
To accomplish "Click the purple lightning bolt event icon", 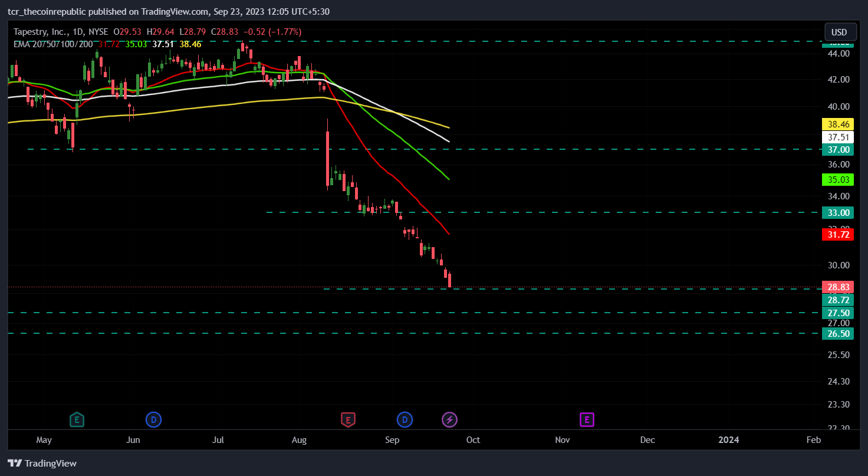I will [450, 420].
